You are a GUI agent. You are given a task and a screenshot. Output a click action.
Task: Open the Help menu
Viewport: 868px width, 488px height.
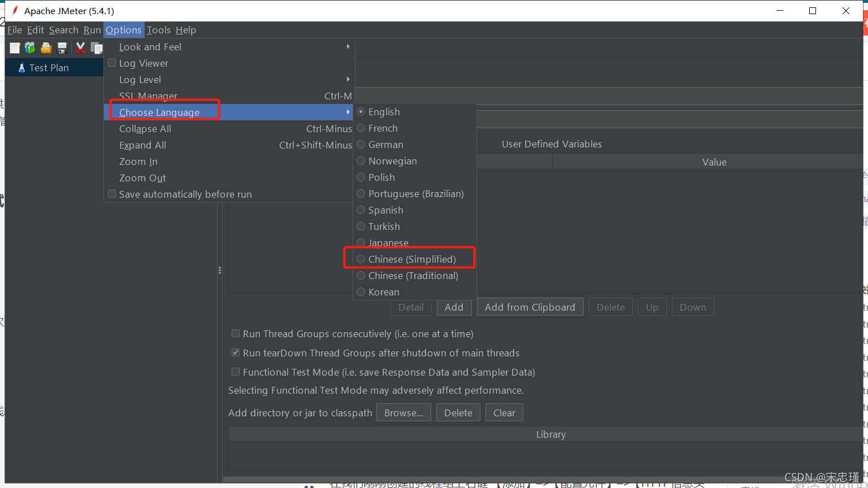click(x=186, y=30)
